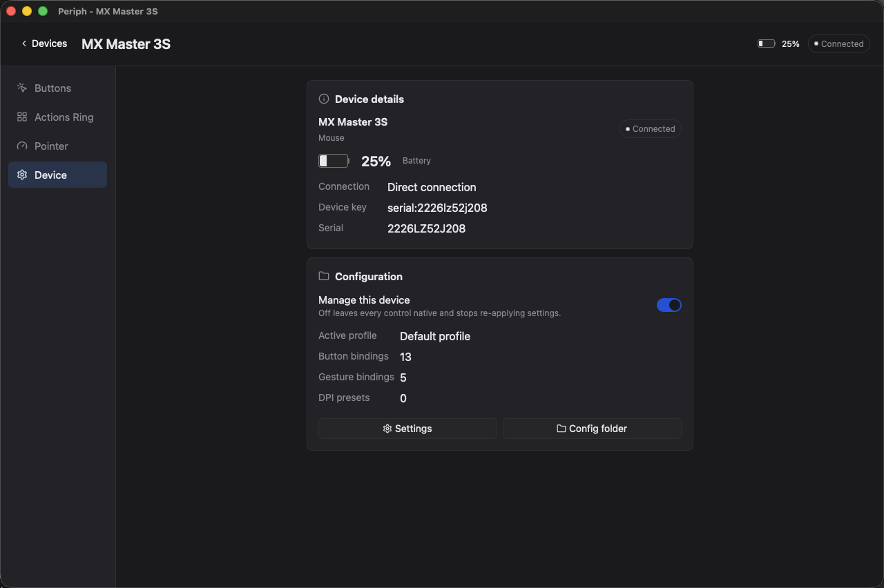
Task: Click the folder icon beside Configuration heading
Action: coord(324,276)
